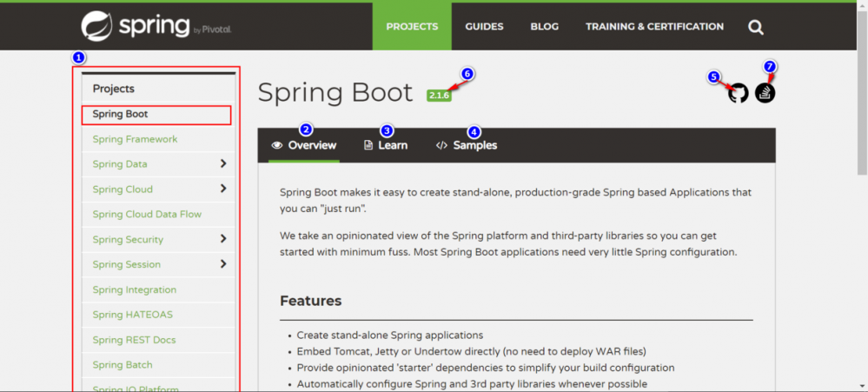Switch to the Samples tab
Image resolution: width=868 pixels, height=392 pixels.
467,146
